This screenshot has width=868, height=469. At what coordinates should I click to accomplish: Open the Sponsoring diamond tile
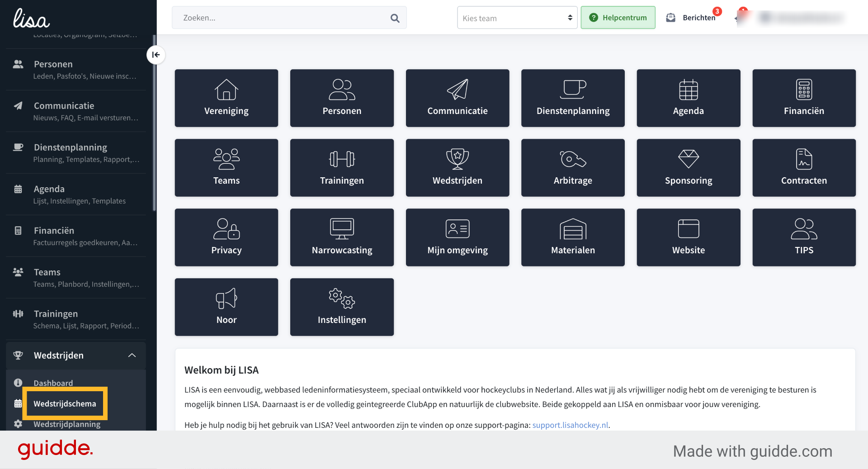(689, 167)
